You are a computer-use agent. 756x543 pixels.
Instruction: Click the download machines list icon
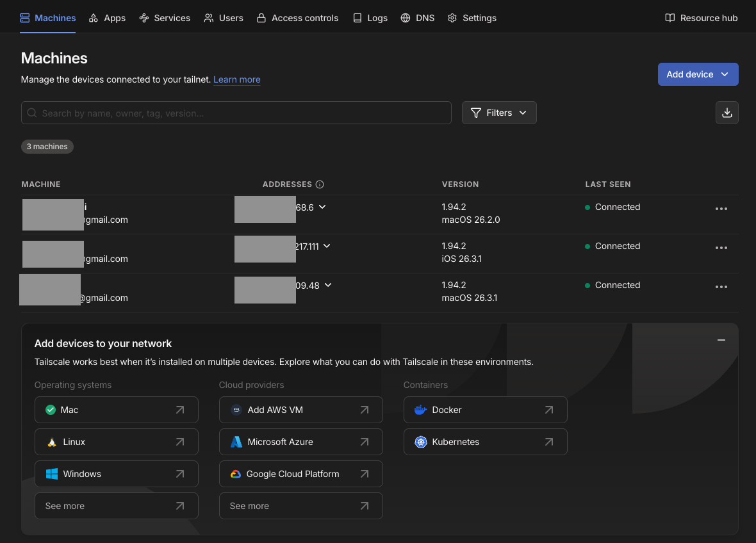727,113
